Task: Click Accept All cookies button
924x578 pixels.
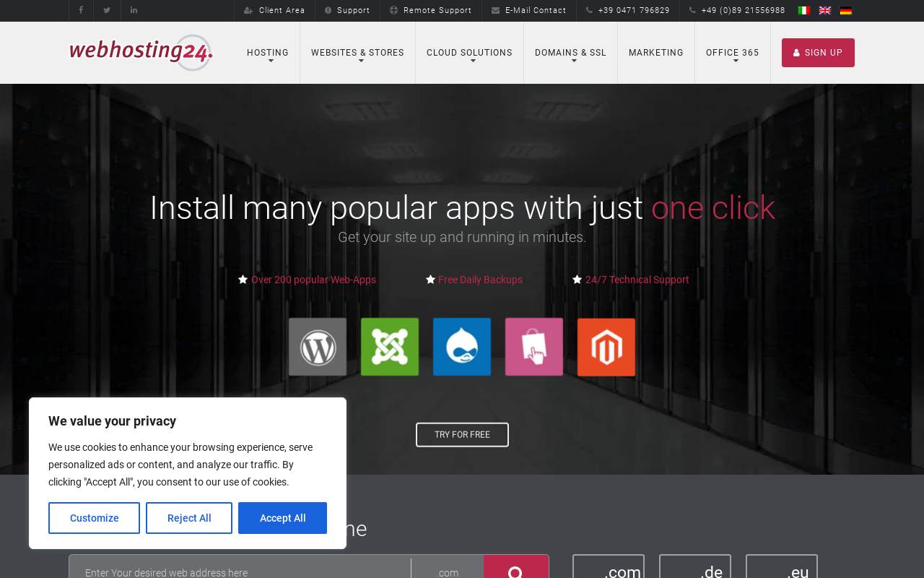Action: click(282, 518)
